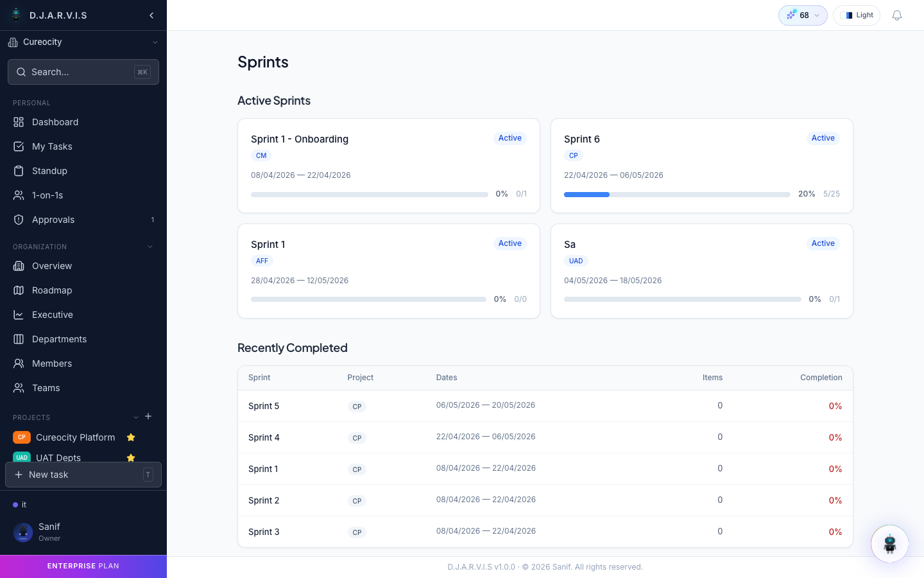Click Sprint 1 - Onboarding progress bar
The width and height of the screenshot is (924, 578).
tap(370, 194)
